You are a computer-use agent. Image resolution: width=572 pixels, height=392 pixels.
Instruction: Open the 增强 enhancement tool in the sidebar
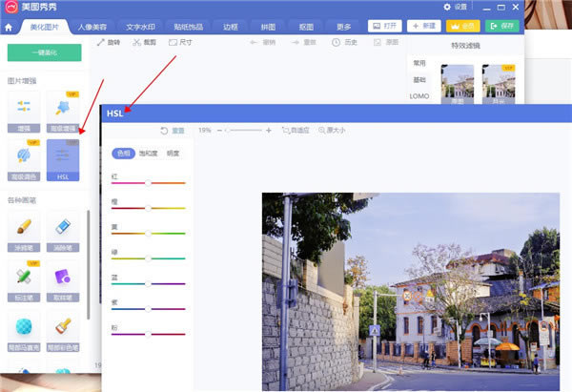[24, 112]
